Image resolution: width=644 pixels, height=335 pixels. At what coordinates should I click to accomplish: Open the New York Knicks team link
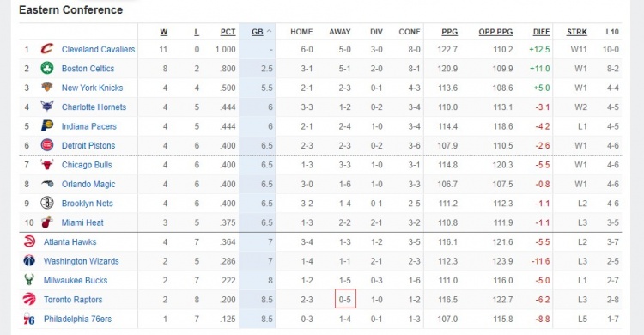pos(92,88)
